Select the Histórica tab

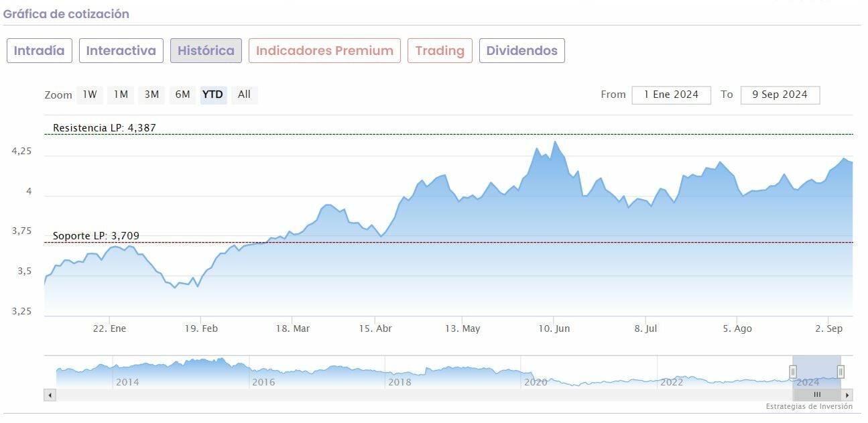(206, 51)
